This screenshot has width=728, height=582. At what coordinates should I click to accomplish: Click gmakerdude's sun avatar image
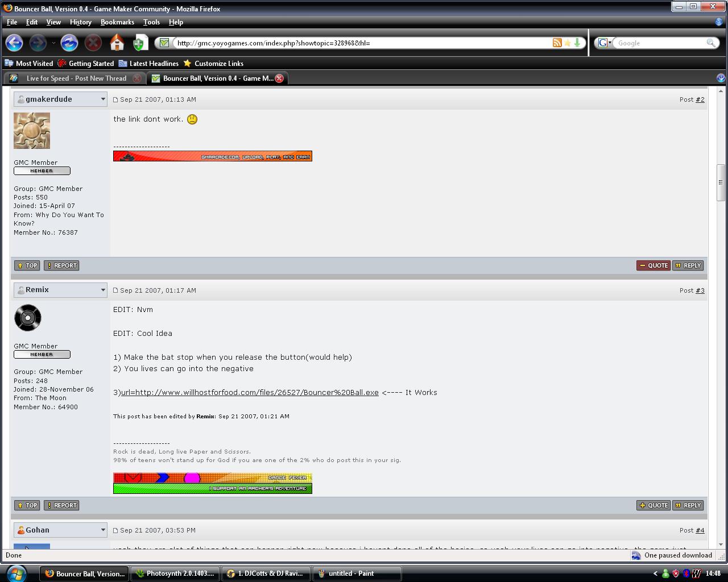point(32,131)
